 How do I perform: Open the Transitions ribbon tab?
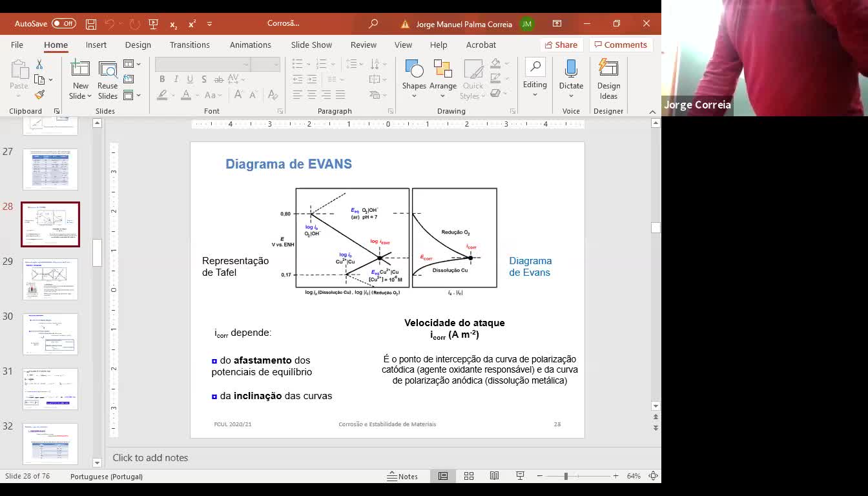point(189,45)
